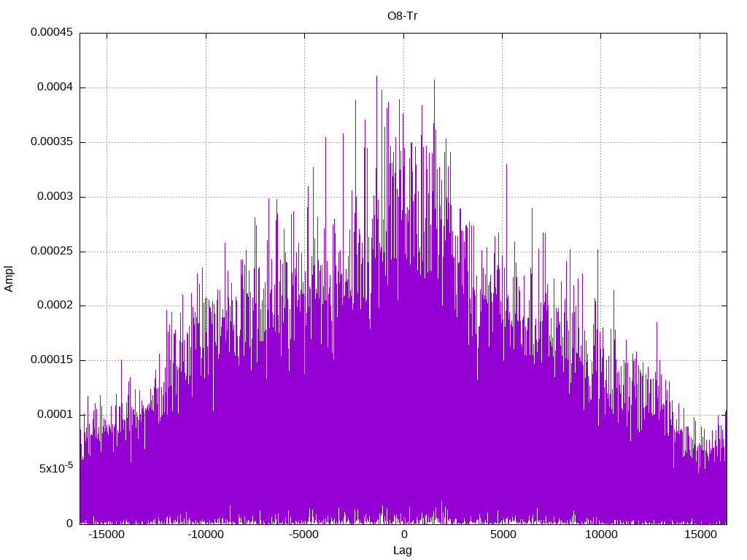This screenshot has height=560, width=747.
Task: Click the 0 tick label on the Lag axis
Action: (403, 534)
